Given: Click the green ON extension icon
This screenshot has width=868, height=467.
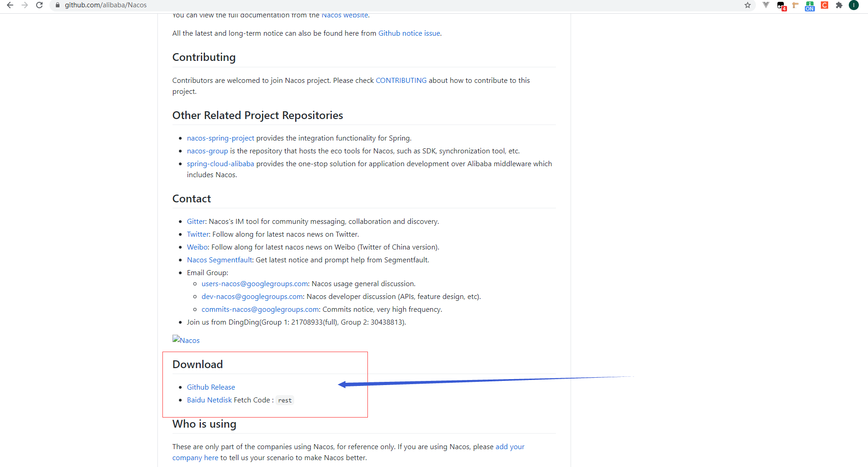Looking at the screenshot, I should [810, 5].
